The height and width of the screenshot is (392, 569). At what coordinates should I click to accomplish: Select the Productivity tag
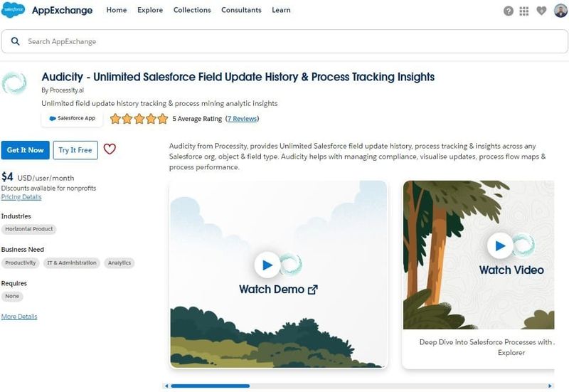point(21,263)
